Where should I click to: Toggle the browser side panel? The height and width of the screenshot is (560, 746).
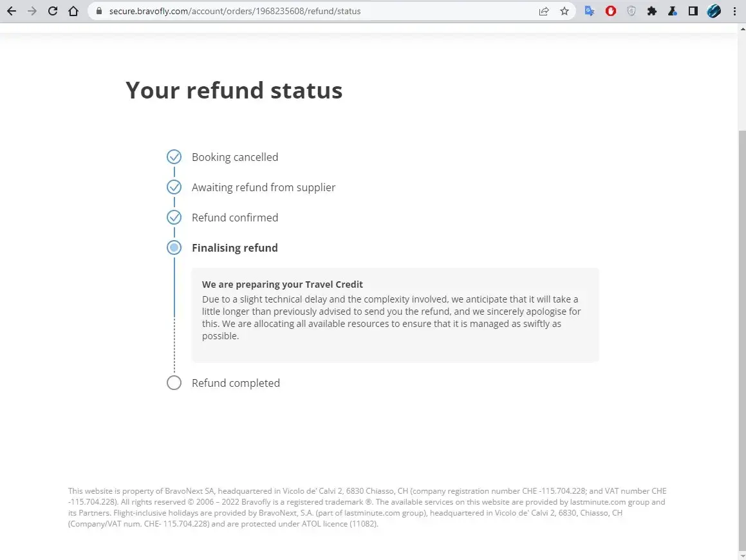point(693,11)
